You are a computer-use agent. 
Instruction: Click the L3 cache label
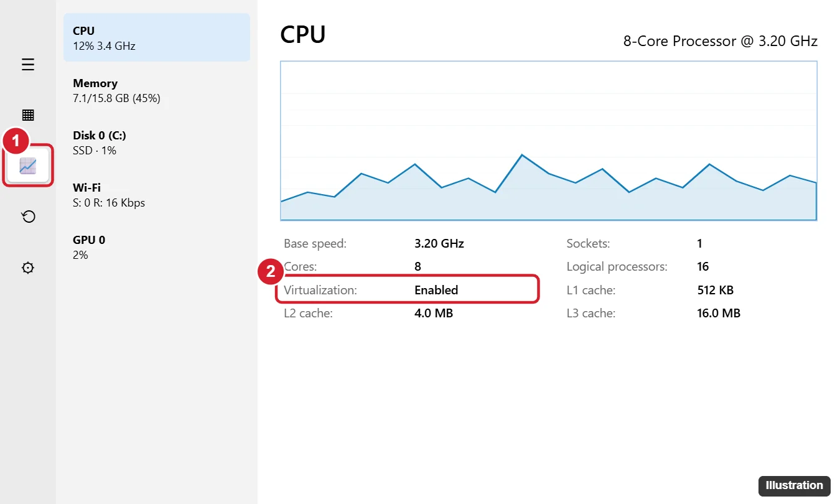click(x=591, y=313)
